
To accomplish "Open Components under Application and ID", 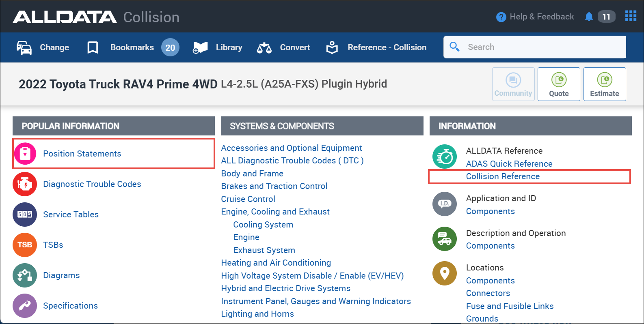I will coord(490,211).
